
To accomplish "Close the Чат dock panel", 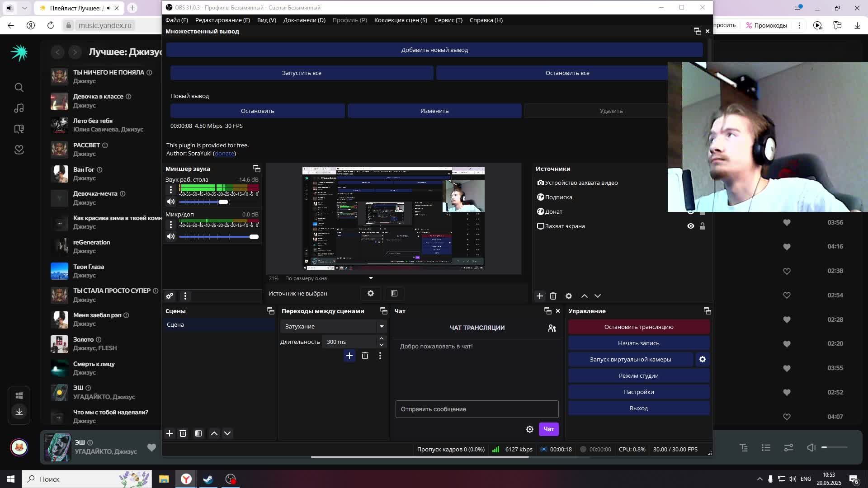I will coord(558,311).
